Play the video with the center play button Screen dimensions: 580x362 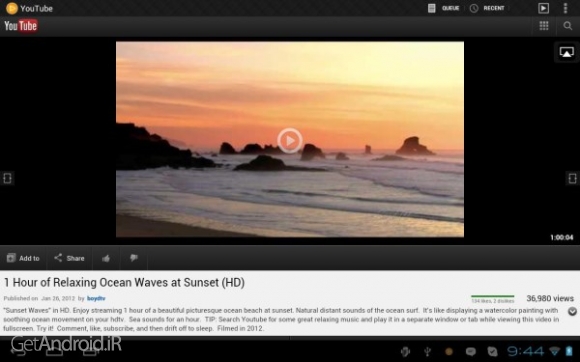pyautogui.click(x=290, y=141)
